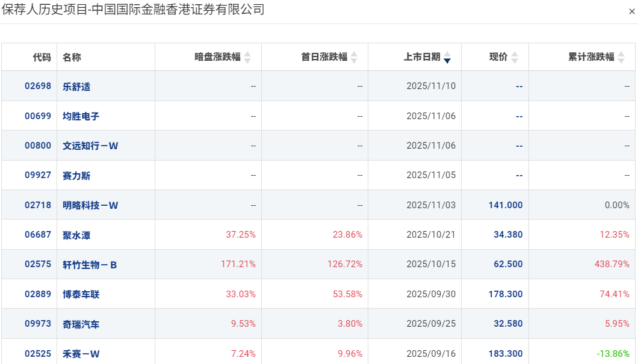Click stock code 02889
Screen dimensions: 638x364
click(x=38, y=294)
